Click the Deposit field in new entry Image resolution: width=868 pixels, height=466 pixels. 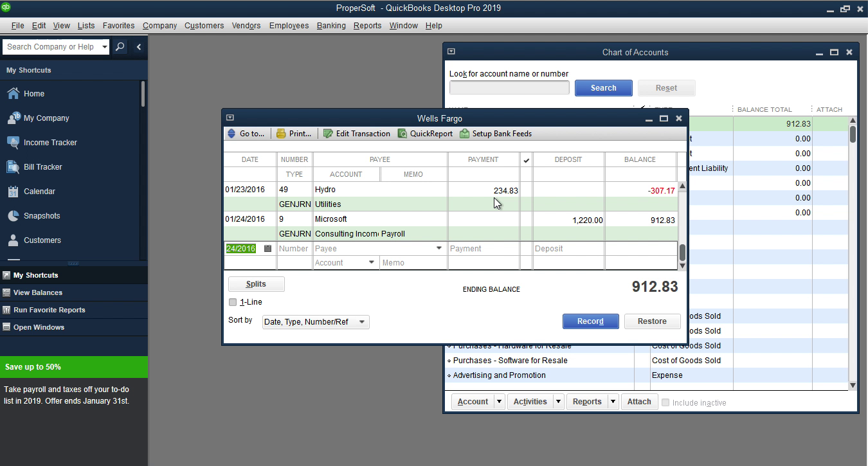568,249
